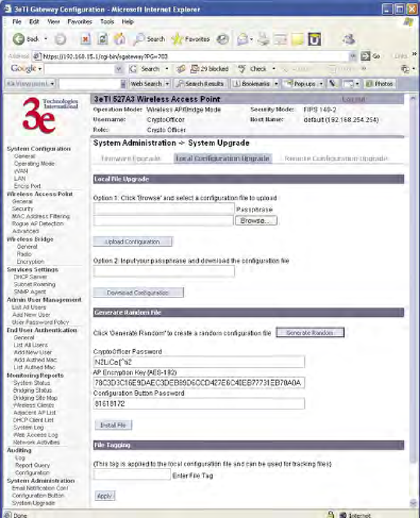Print the page with the printer icon

(x=263, y=39)
